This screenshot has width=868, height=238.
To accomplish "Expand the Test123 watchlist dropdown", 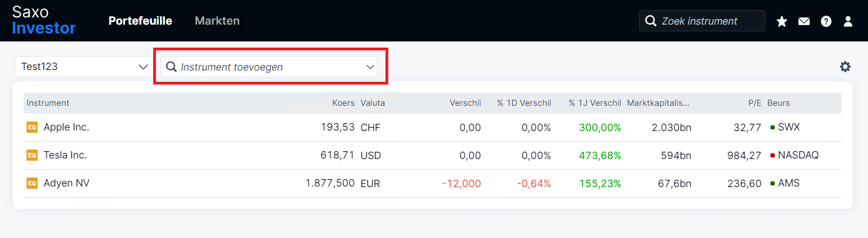I will point(82,67).
